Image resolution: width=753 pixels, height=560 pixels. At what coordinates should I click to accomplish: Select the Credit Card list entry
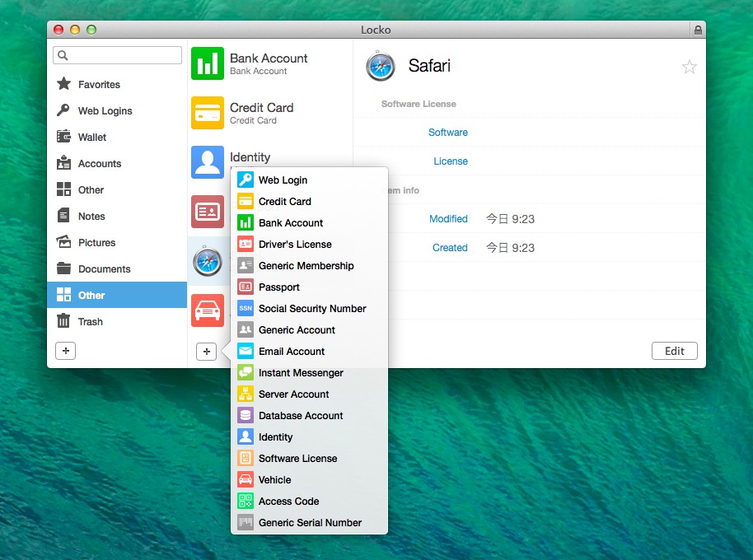pos(270,113)
